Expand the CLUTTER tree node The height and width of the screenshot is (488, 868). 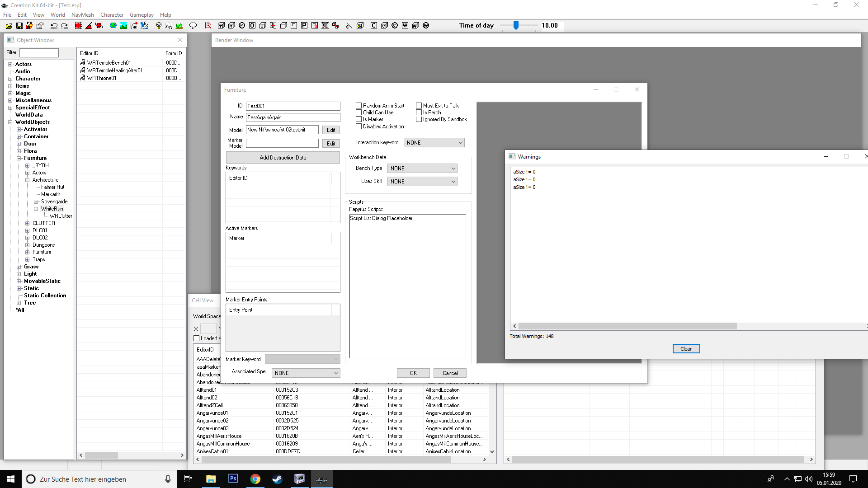28,223
